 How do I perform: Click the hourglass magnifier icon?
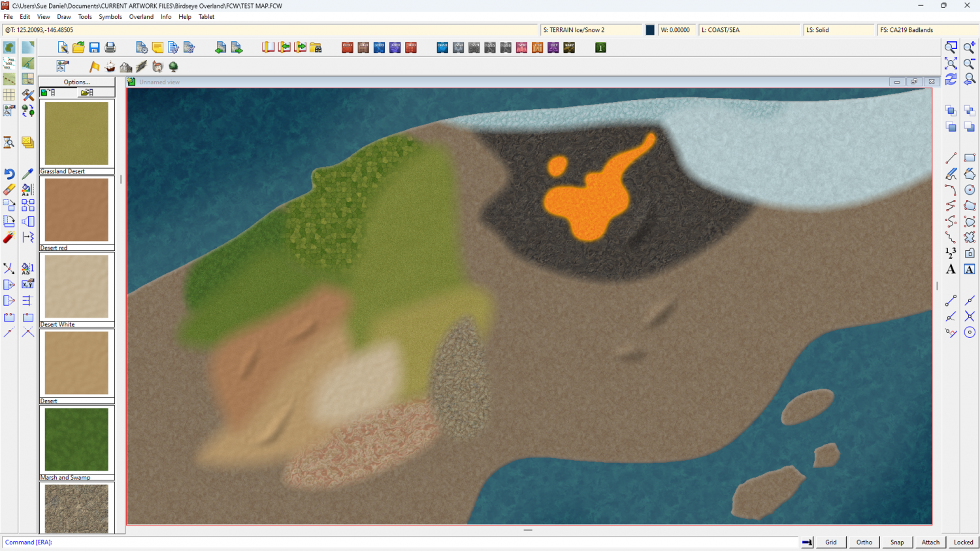tap(9, 142)
